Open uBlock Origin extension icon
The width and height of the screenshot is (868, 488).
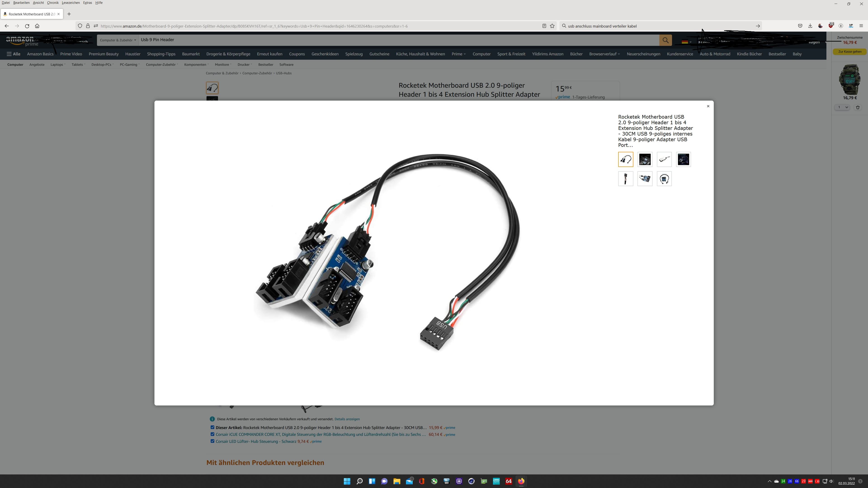point(831,26)
